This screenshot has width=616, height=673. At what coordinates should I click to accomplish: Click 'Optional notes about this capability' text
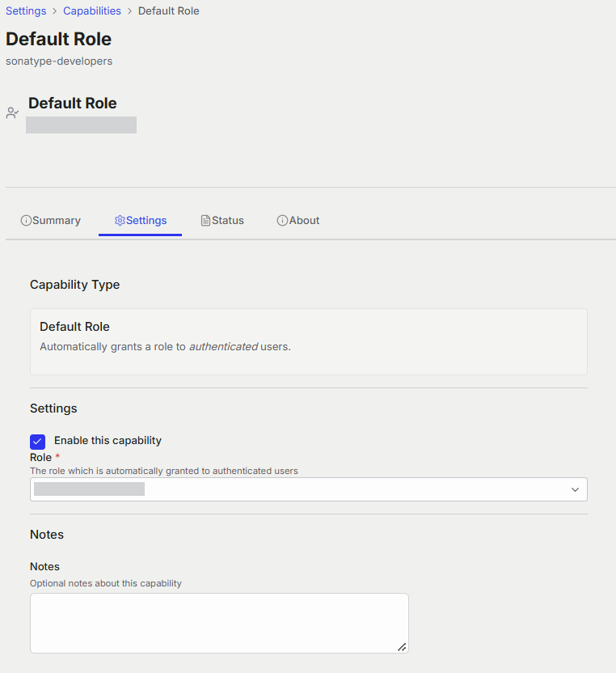106,583
